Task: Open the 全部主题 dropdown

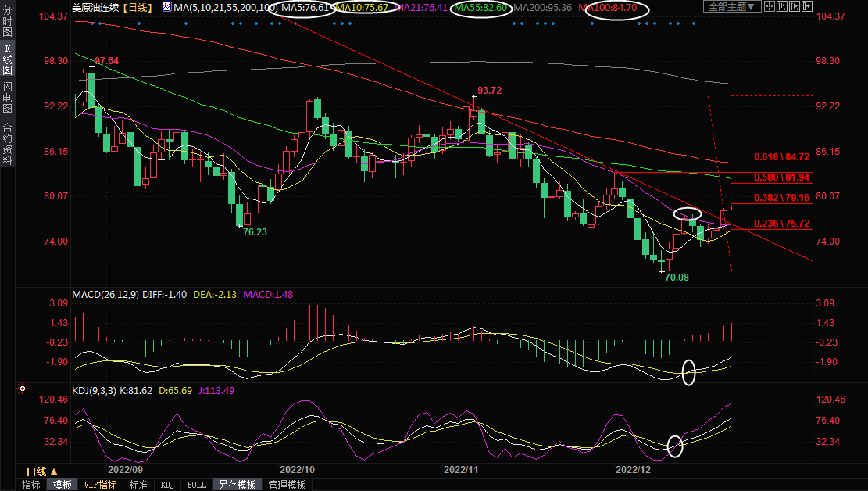Action: [731, 7]
